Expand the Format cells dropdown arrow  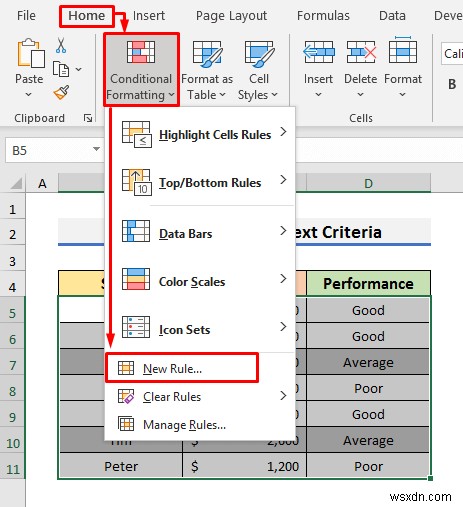click(x=403, y=95)
